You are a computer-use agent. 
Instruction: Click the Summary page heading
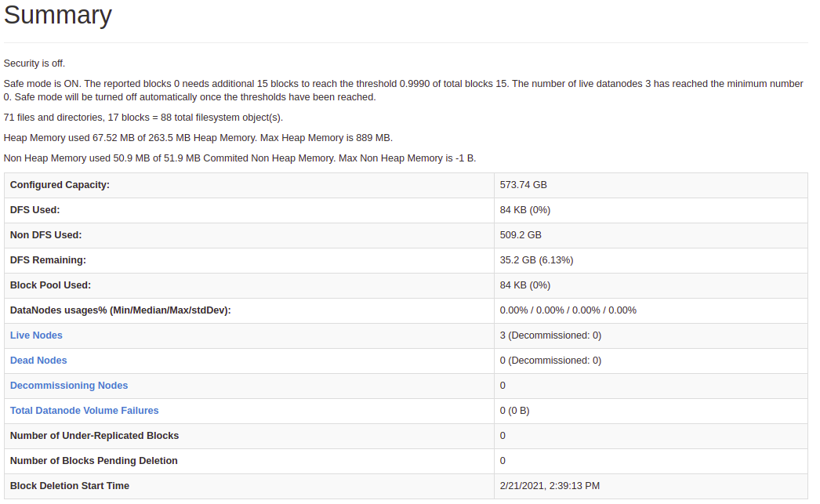click(57, 15)
